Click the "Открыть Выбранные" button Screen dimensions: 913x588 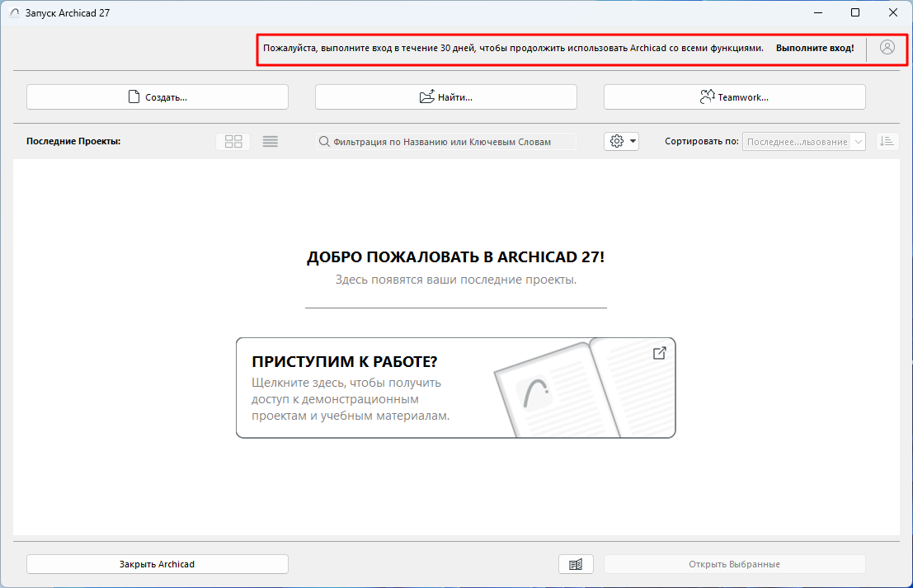(x=734, y=564)
